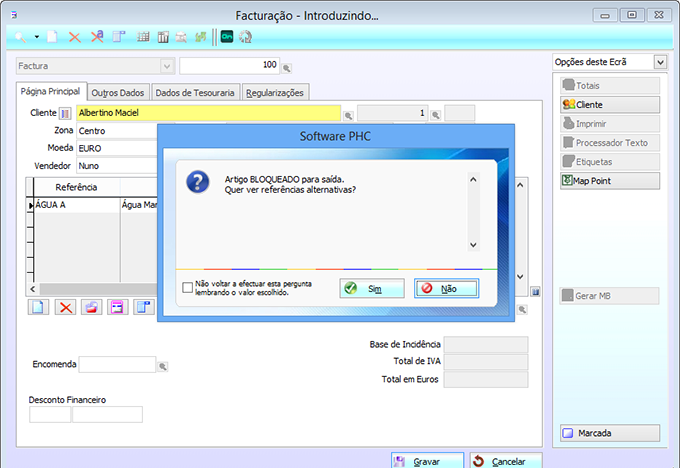Switch to the Regularizações tab
This screenshot has width=680, height=468.
tap(275, 93)
